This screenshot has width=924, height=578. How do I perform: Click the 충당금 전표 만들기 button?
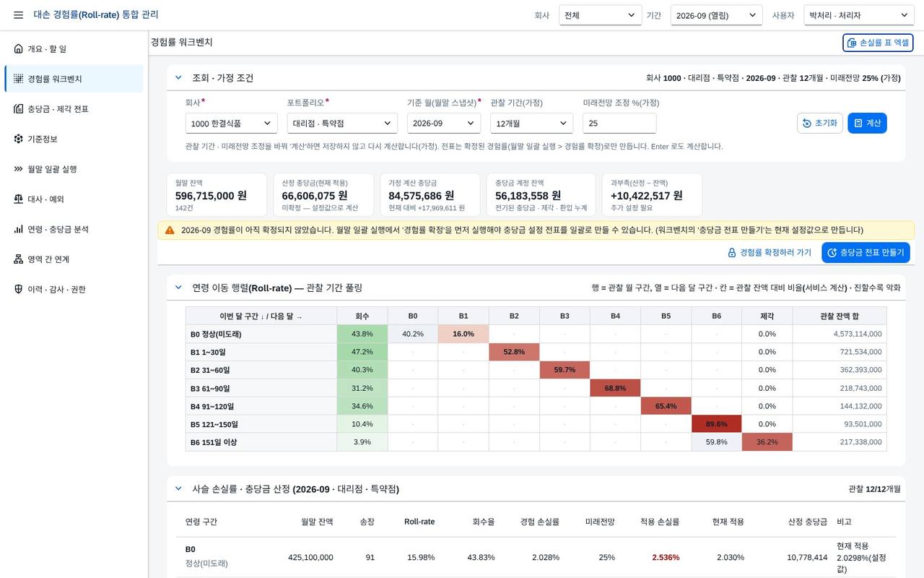click(866, 253)
